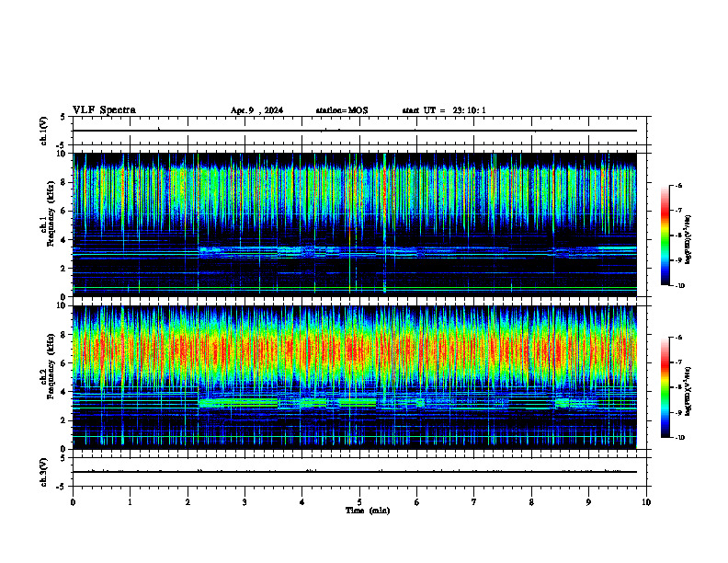
Task: Click the ch.1 voltage waveform trace
Action: click(x=355, y=131)
